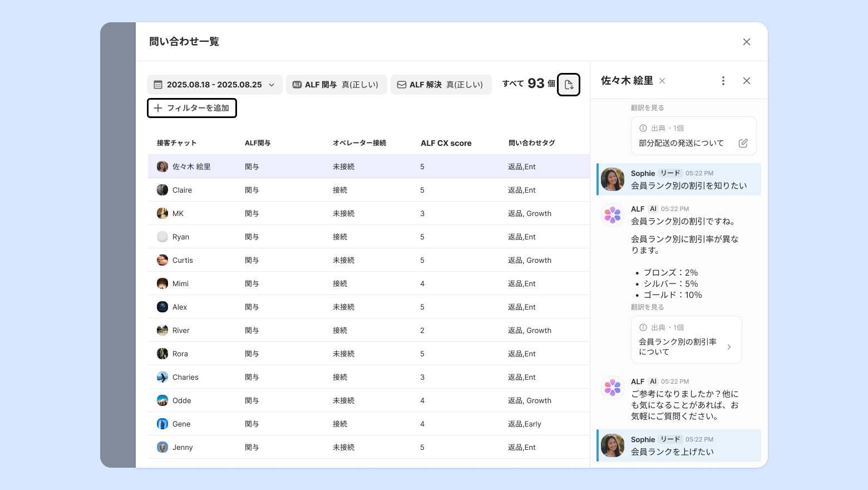Click the 返品,Early tag in Gene's row
This screenshot has height=490, width=868.
(x=525, y=424)
